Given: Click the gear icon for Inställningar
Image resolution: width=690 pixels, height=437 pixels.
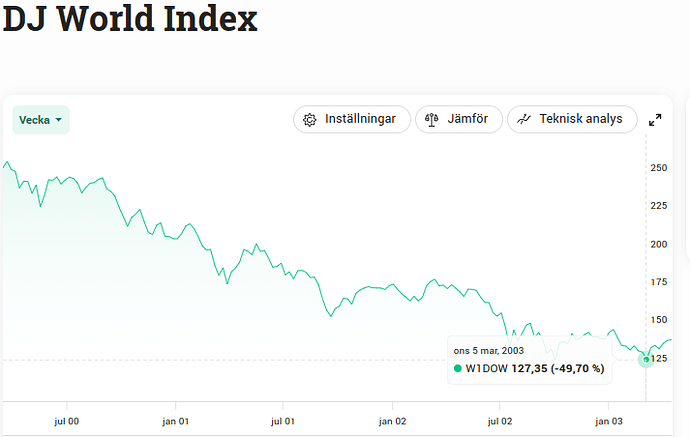Looking at the screenshot, I should tap(310, 119).
